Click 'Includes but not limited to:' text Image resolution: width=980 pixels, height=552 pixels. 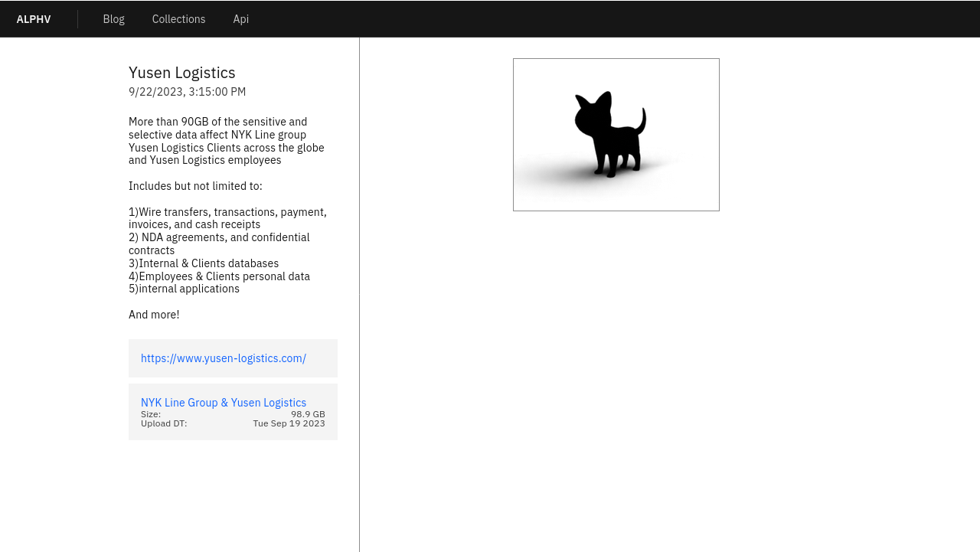(x=195, y=186)
